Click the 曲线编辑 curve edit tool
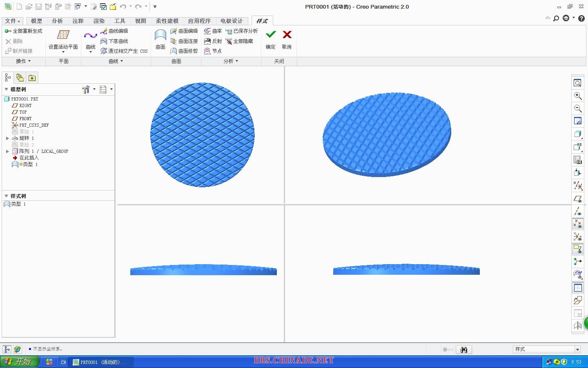This screenshot has height=368, width=588. click(114, 31)
